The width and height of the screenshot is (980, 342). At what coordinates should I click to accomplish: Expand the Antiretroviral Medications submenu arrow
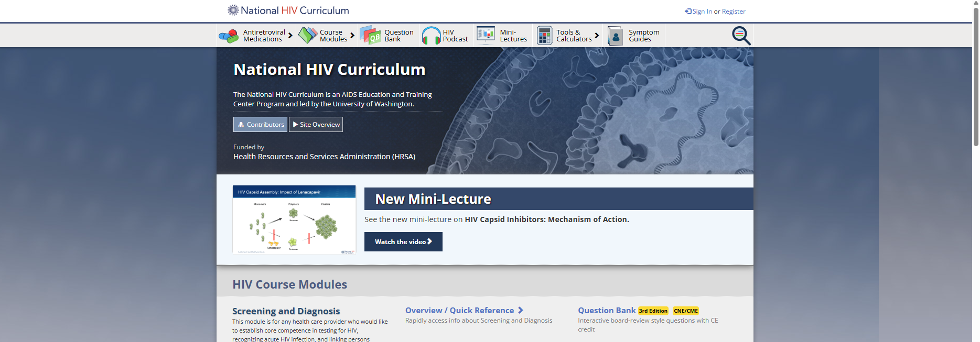click(x=290, y=36)
